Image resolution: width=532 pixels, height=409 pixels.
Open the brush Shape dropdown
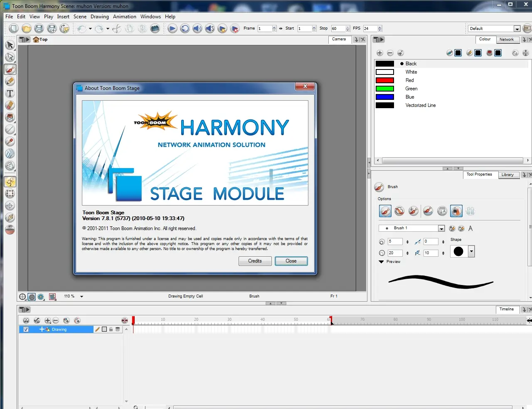point(471,251)
